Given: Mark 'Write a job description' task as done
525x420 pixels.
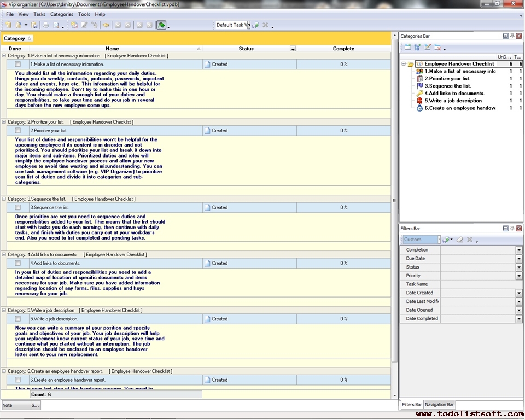Looking at the screenshot, I should click(x=18, y=319).
